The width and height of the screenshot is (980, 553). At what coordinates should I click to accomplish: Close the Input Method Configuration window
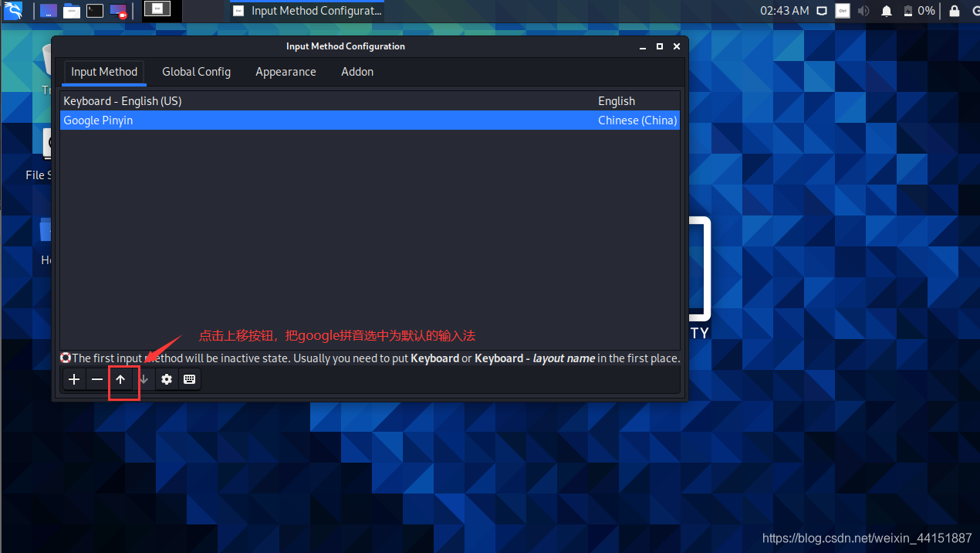click(677, 46)
